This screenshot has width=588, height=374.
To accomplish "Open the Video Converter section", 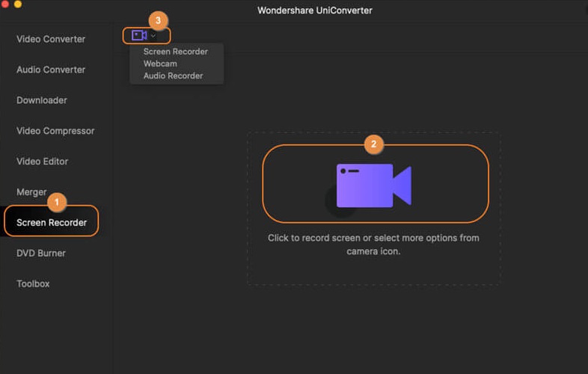I will click(51, 39).
